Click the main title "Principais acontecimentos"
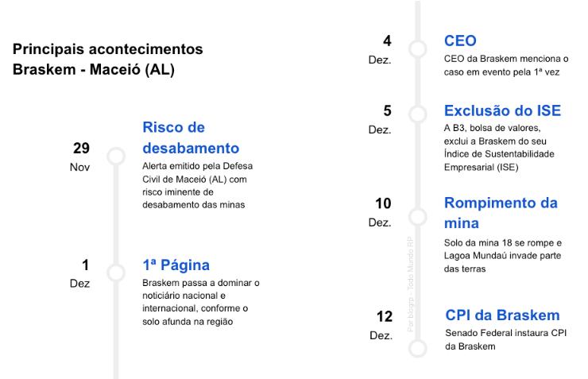Screen dimensions: 588x379 click(x=107, y=49)
